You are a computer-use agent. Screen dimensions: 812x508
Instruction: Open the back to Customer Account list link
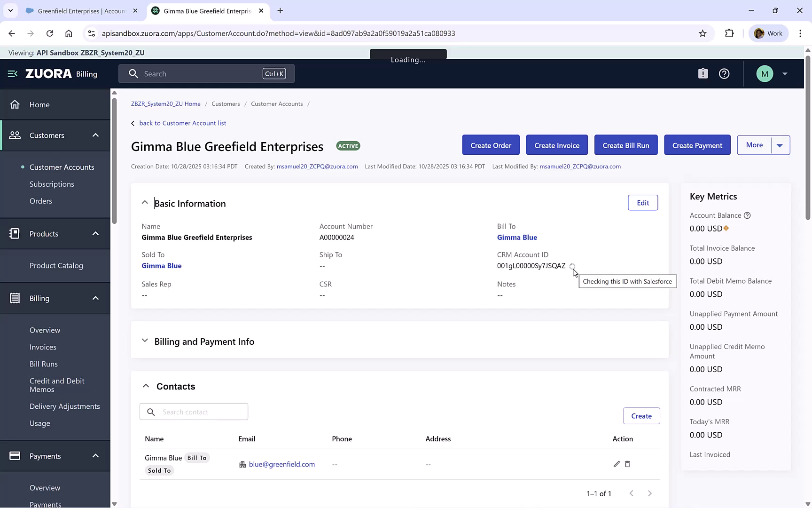[182, 123]
